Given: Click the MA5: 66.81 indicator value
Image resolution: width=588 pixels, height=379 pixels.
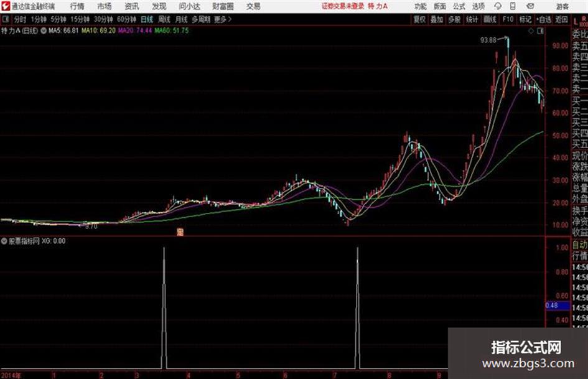Looking at the screenshot, I should pos(63,30).
